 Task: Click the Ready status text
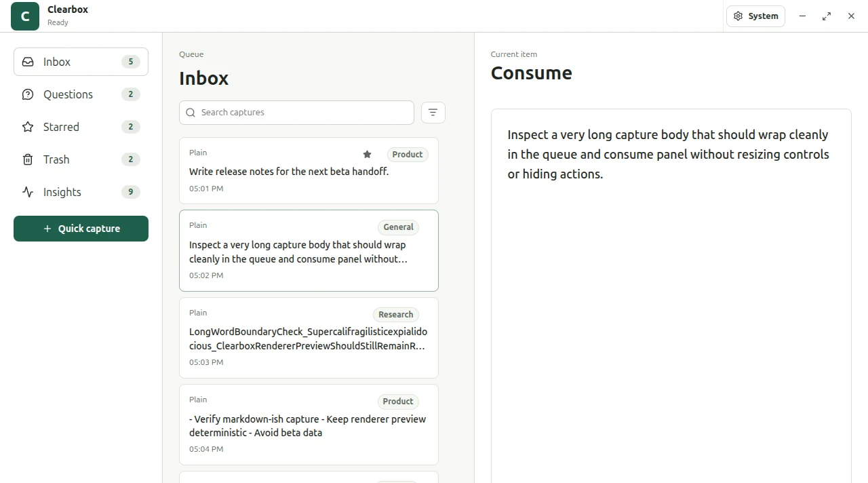[x=58, y=22]
